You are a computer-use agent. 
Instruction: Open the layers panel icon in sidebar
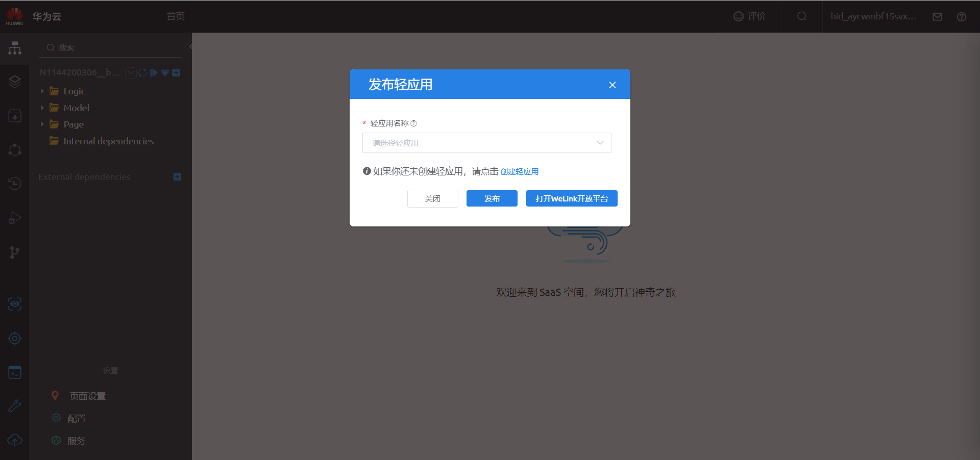click(15, 81)
